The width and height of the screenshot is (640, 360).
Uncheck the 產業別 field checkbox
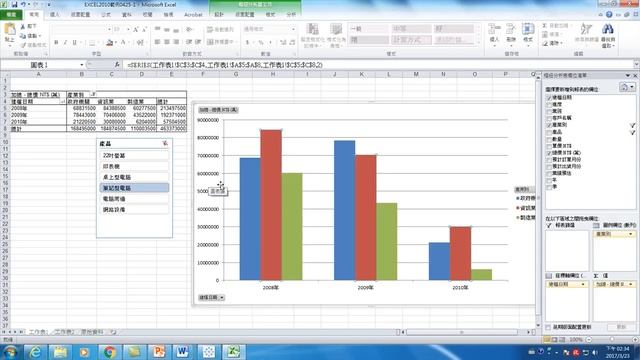pos(549,125)
